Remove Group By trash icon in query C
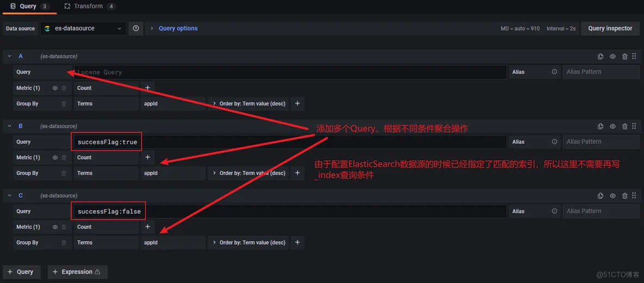 (x=64, y=242)
